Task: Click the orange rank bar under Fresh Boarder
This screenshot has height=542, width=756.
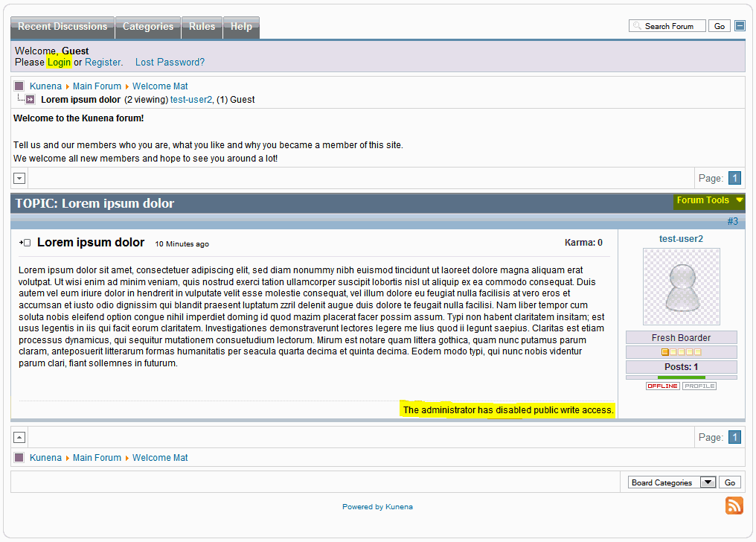Action: point(681,352)
